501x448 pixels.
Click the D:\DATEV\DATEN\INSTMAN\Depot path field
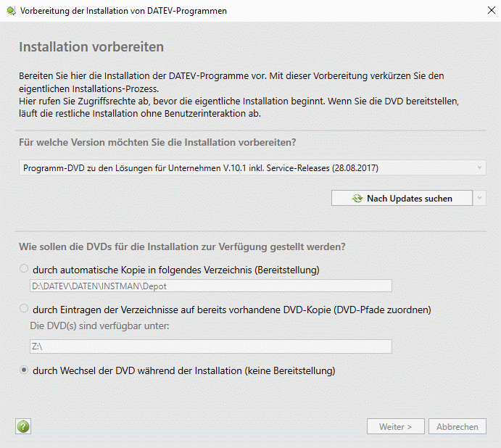[x=211, y=286]
